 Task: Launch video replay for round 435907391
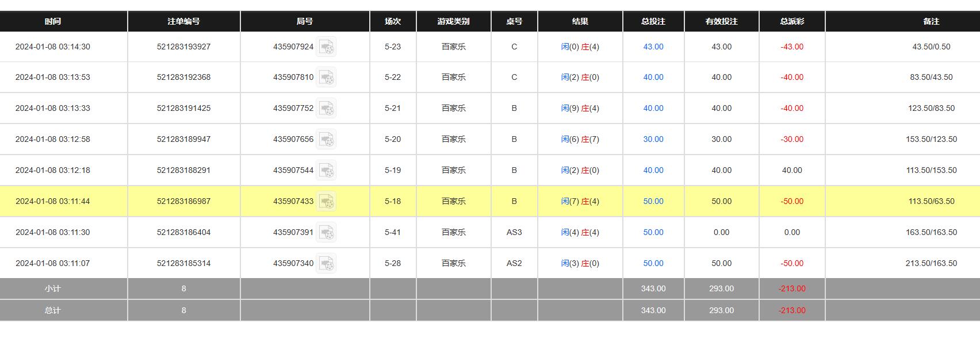click(x=326, y=232)
